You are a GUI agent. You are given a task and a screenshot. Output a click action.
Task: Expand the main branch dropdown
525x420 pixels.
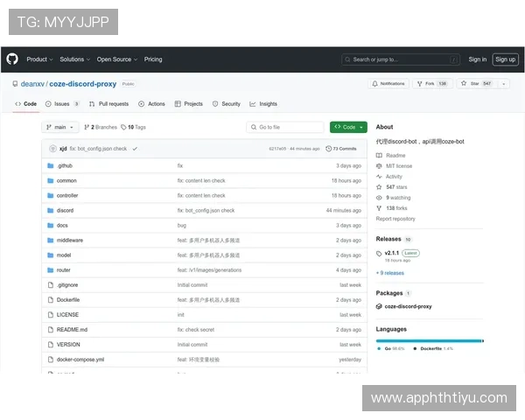(60, 127)
